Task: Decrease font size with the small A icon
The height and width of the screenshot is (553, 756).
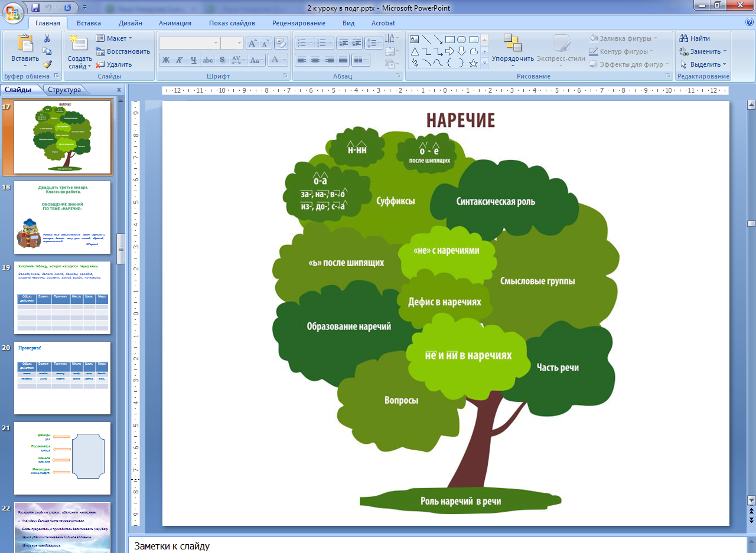Action: click(265, 43)
